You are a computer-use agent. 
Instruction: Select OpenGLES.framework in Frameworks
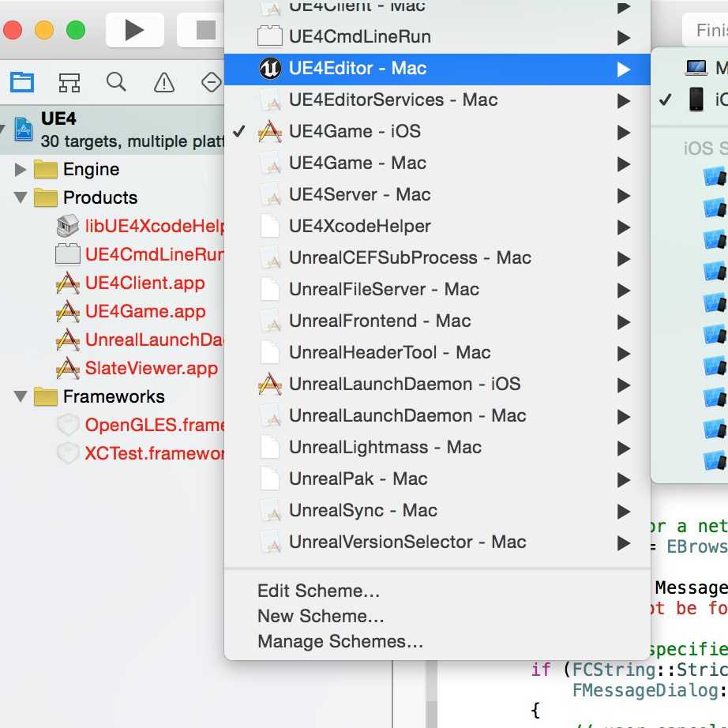141,425
